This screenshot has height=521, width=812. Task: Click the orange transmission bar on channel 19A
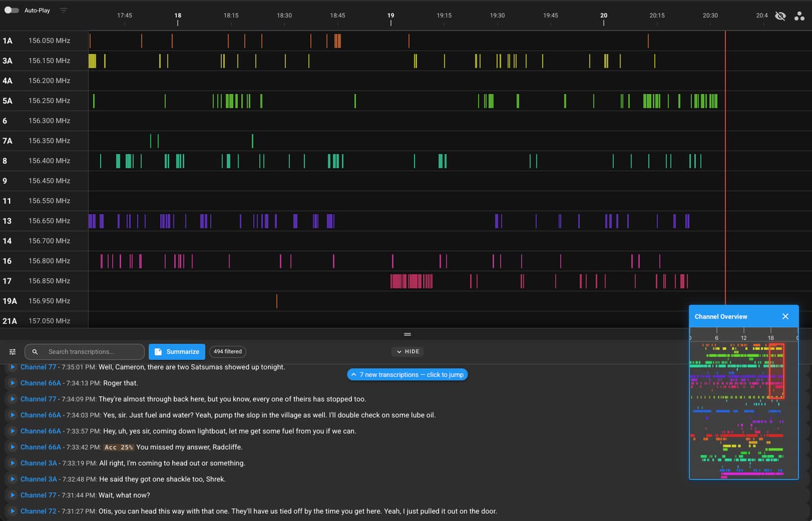277,301
